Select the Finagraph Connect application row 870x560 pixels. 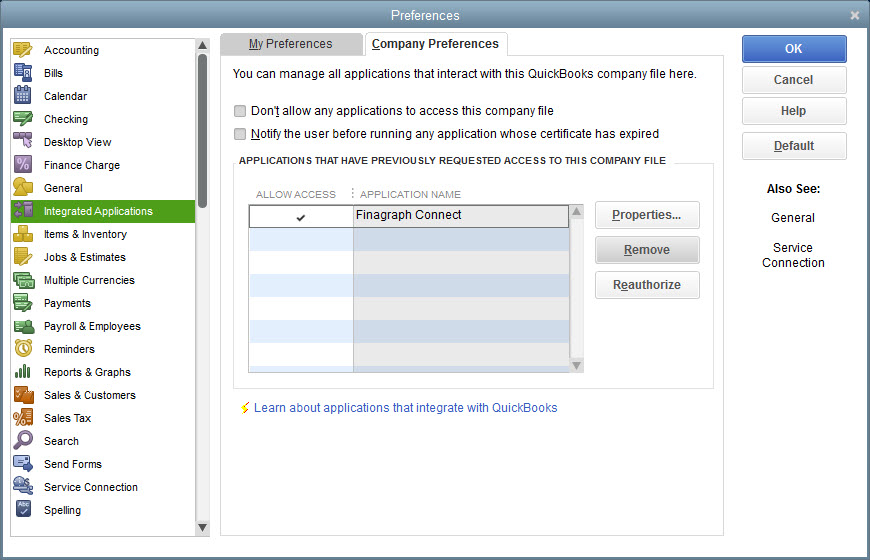(x=409, y=216)
